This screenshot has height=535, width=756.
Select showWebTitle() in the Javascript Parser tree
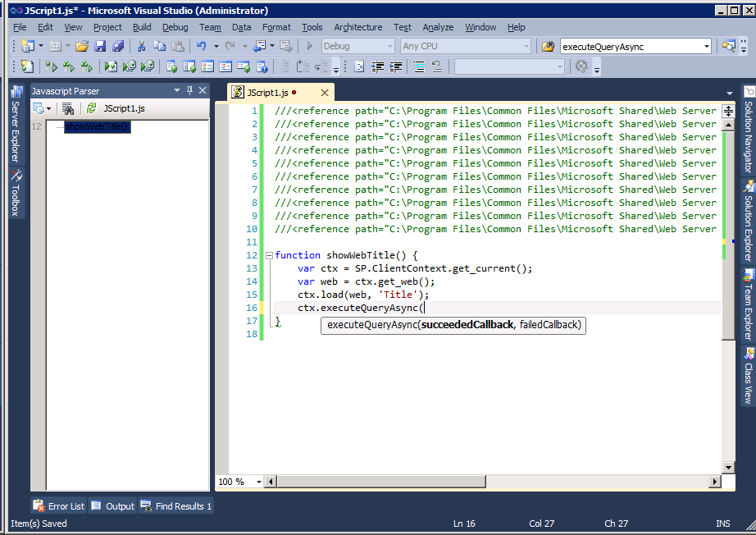click(x=97, y=126)
